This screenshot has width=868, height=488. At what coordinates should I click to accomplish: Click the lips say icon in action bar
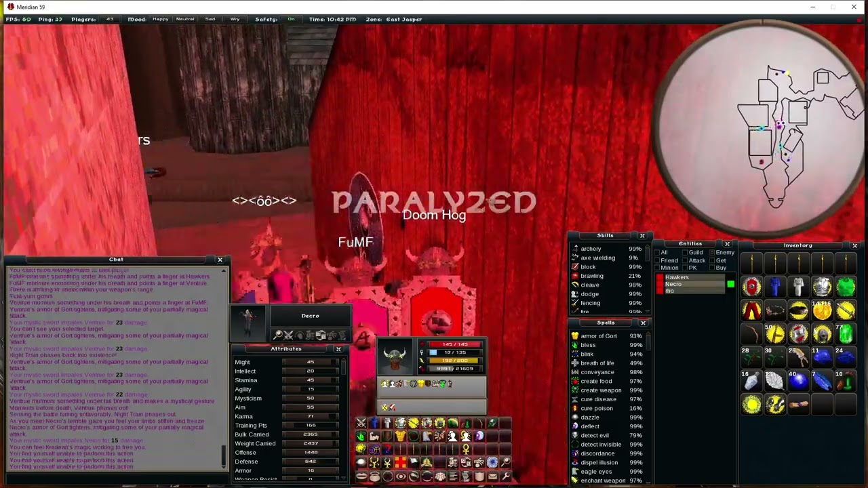361,476
